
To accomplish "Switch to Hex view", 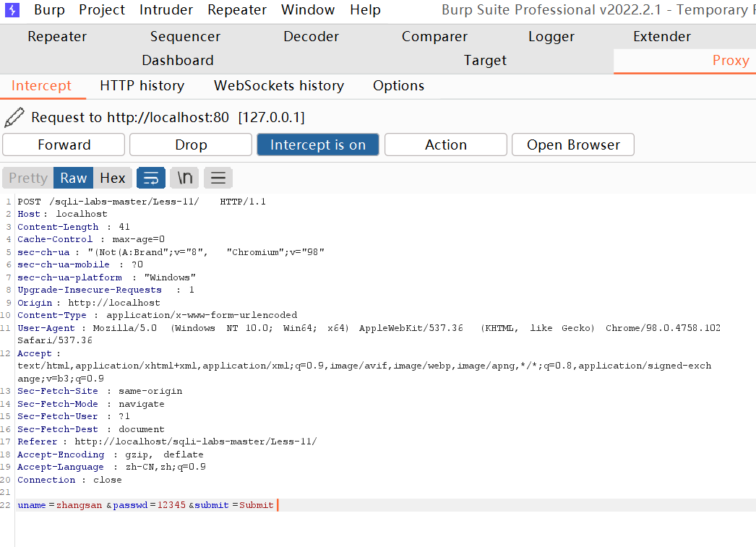I will click(112, 178).
